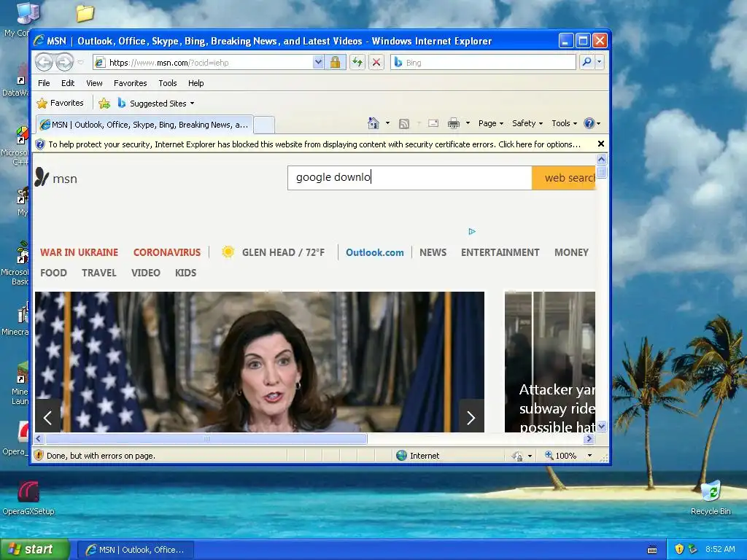This screenshot has width=747, height=560.
Task: Open the command bar Tools dropdown
Action: pos(564,123)
